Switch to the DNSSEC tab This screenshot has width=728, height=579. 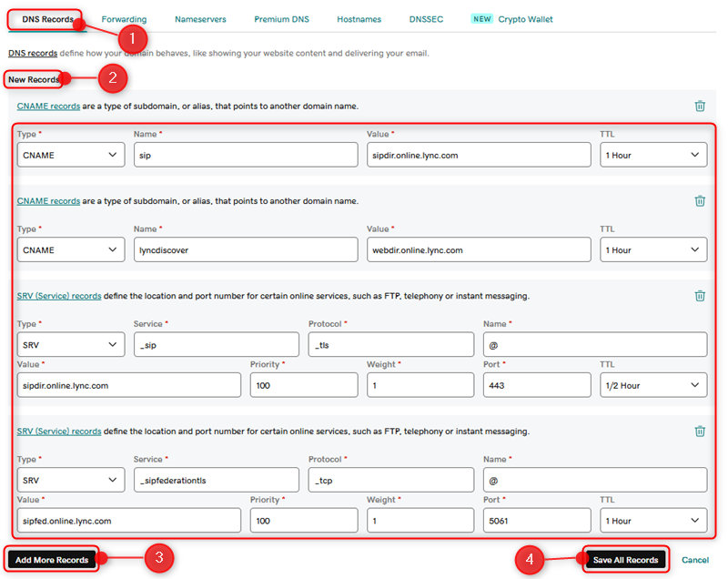[x=426, y=19]
